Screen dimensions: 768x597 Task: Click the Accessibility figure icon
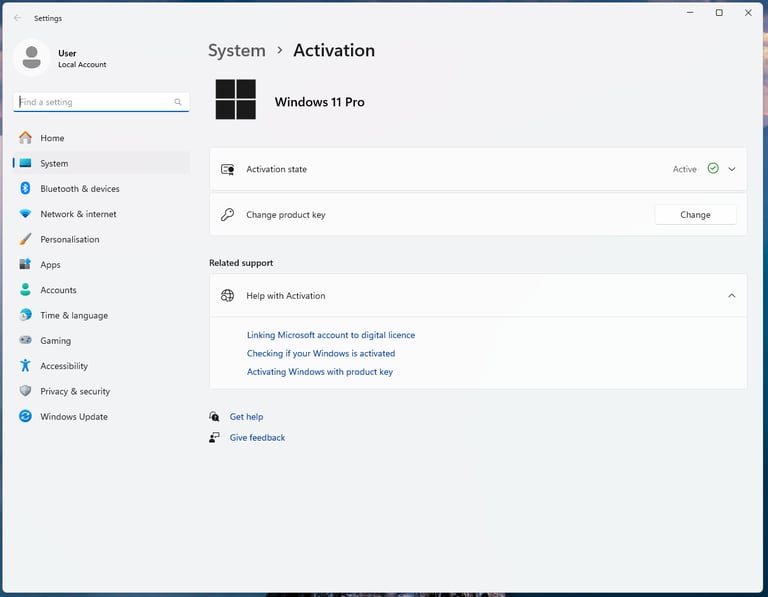(25, 365)
